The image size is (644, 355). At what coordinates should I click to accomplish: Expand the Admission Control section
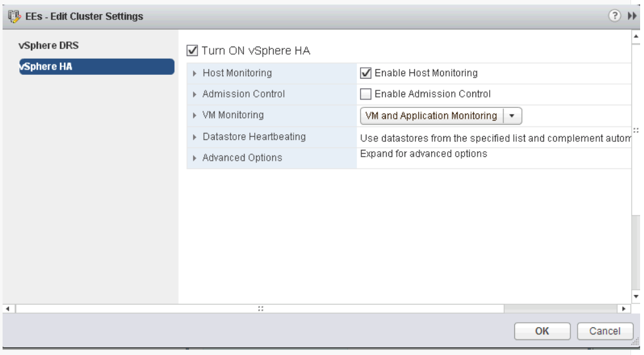[195, 95]
